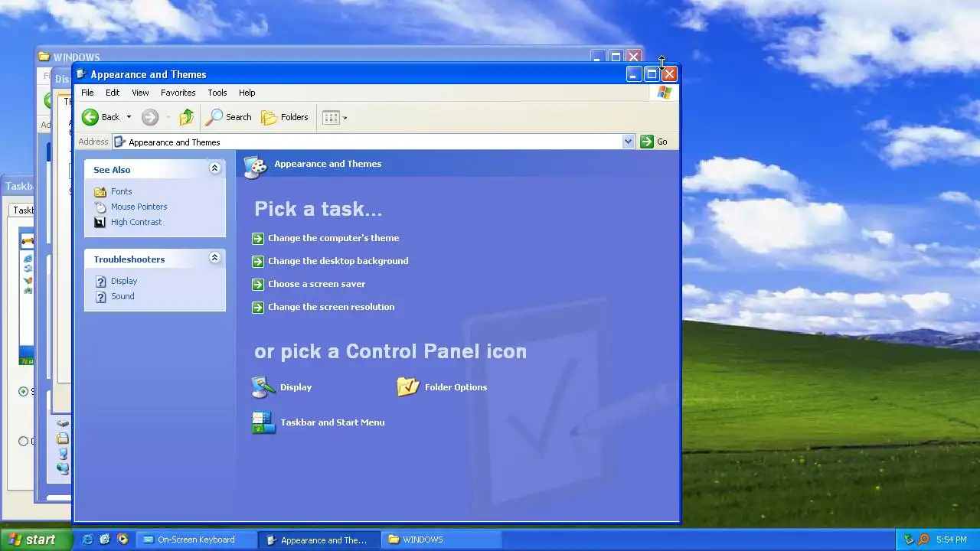Collapse the See Also panel
Screen dimensions: 980x551
click(214, 168)
